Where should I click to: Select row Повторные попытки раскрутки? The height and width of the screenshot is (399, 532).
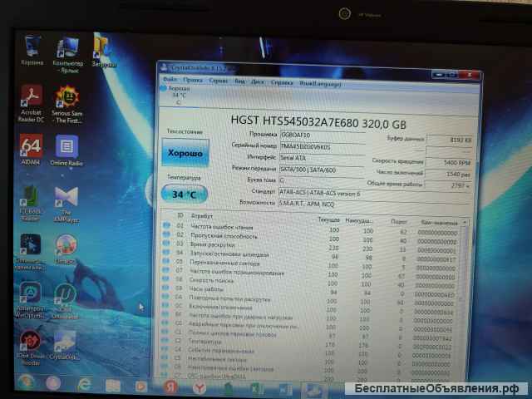click(308, 300)
